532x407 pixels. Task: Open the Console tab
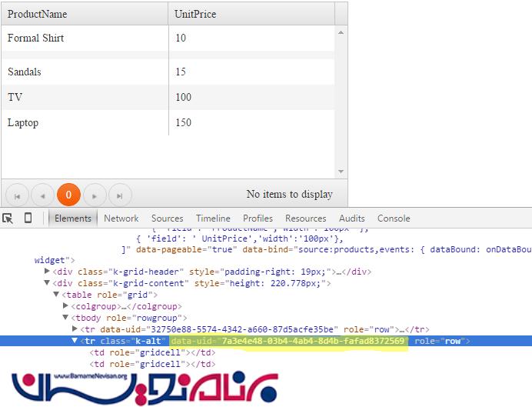(x=393, y=219)
